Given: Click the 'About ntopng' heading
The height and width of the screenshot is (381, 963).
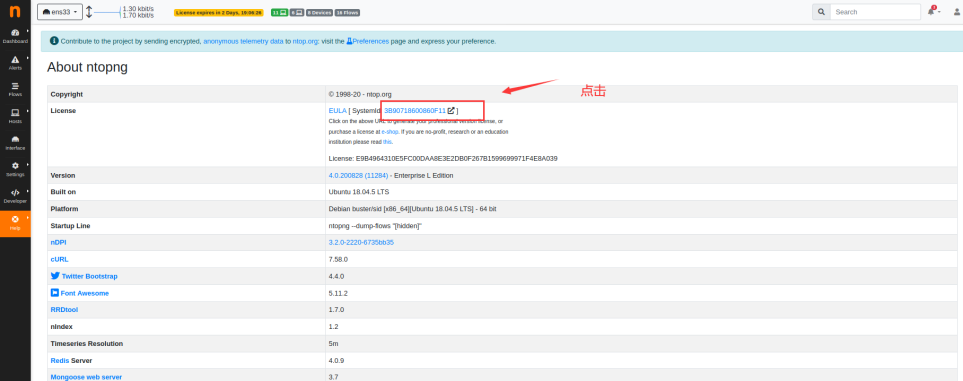Looking at the screenshot, I should (87, 67).
